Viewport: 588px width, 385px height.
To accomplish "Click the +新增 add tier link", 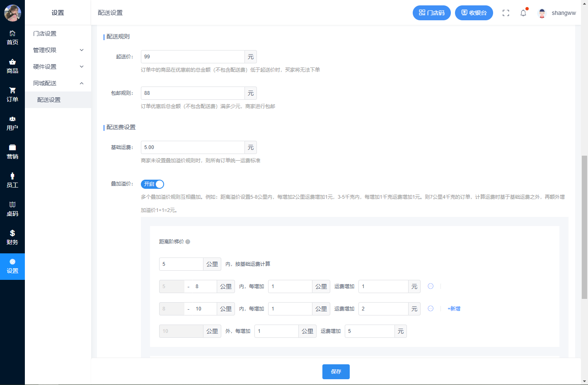I will click(454, 309).
